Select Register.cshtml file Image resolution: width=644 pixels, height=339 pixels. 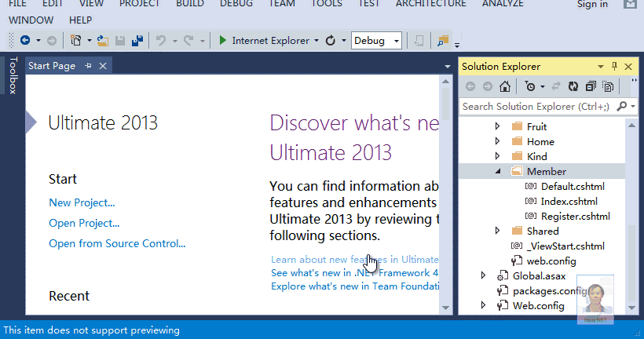tap(576, 217)
